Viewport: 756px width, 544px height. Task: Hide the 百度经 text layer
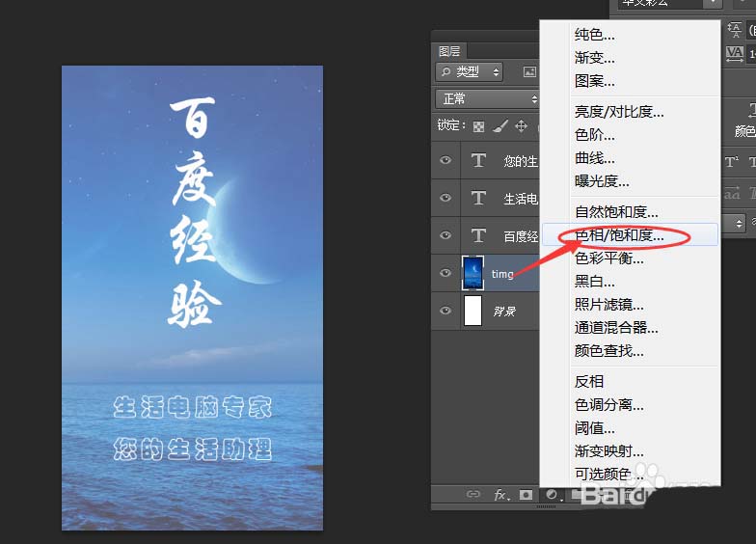445,235
